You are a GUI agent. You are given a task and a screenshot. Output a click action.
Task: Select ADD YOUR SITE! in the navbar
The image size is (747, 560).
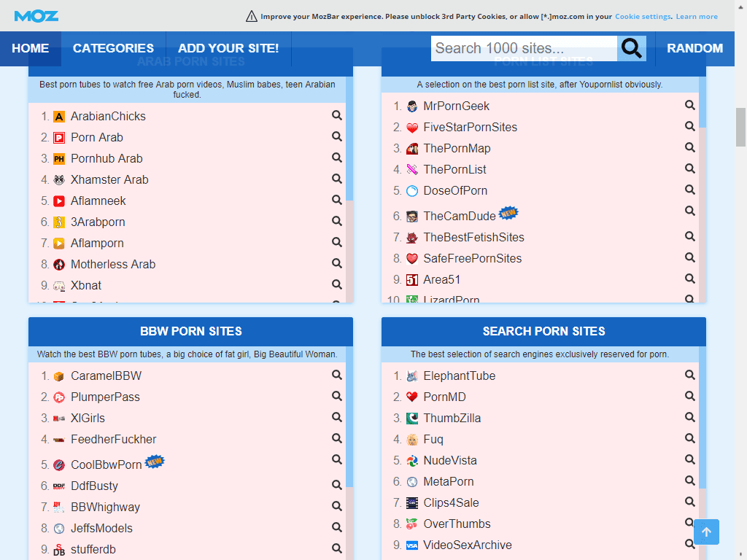pyautogui.click(x=228, y=49)
